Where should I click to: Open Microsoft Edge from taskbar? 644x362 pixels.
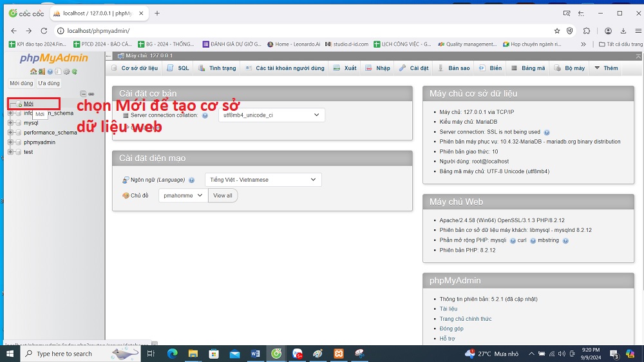tap(172, 354)
